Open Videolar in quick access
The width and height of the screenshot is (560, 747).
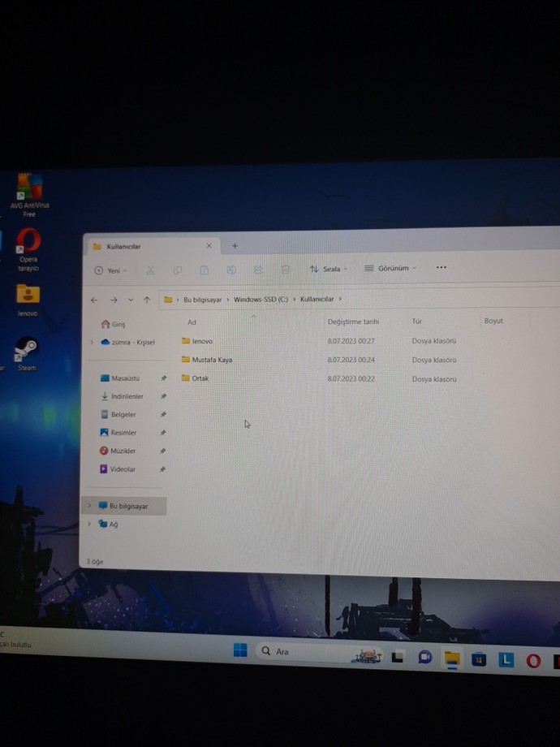[117, 469]
